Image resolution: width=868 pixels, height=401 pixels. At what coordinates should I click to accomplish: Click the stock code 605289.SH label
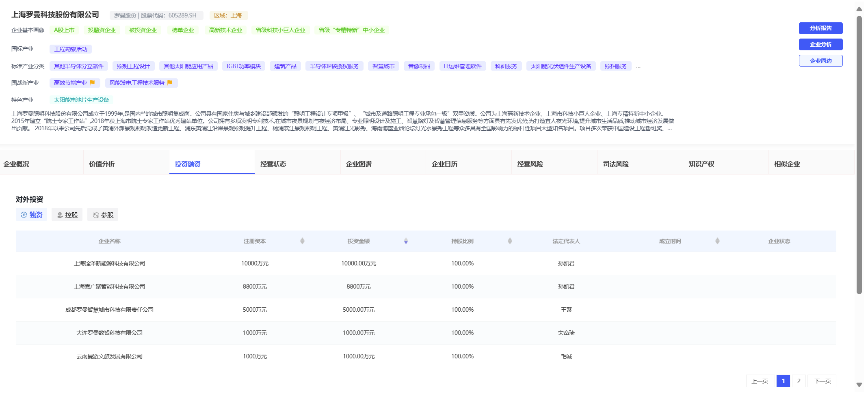[x=156, y=15]
